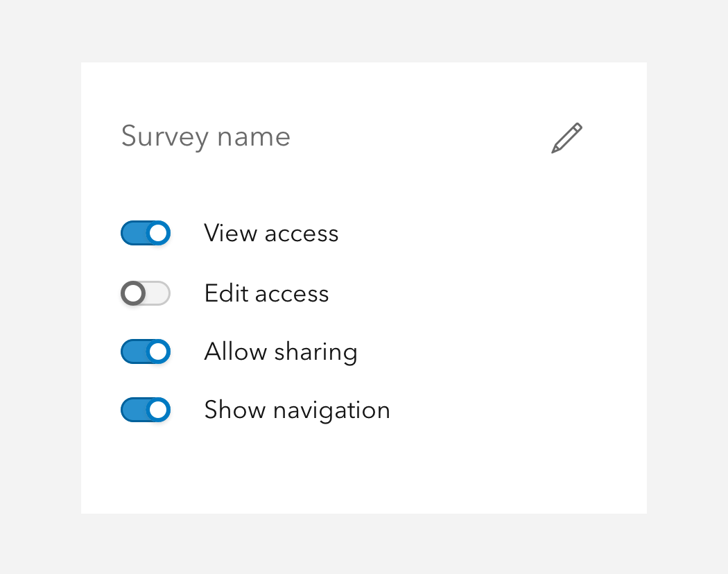Viewport: 728px width, 574px height.
Task: Select the "View access" label text
Action: pyautogui.click(x=271, y=233)
